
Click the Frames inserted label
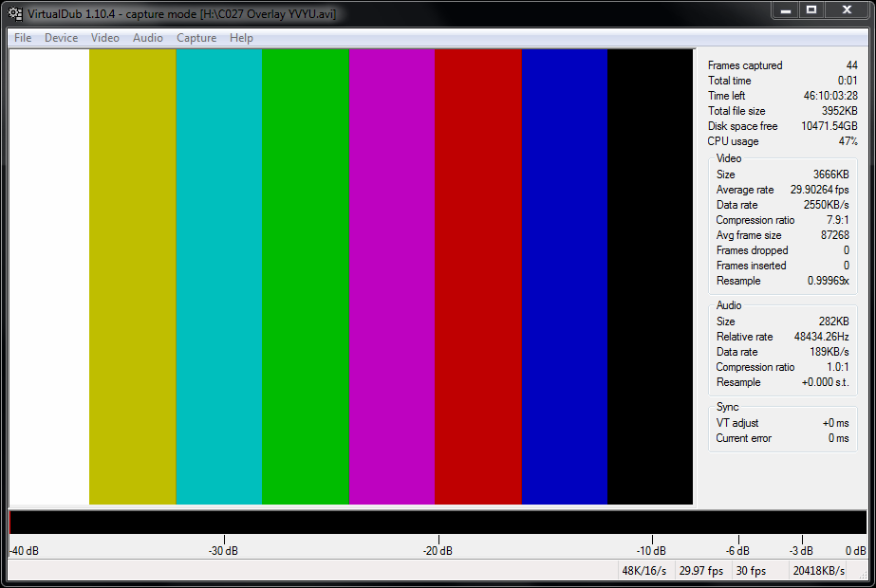pos(751,266)
